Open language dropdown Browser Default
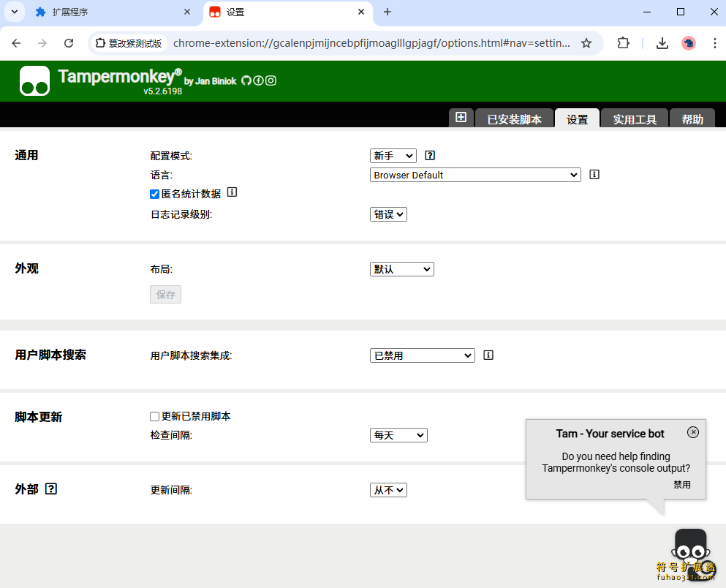 475,175
